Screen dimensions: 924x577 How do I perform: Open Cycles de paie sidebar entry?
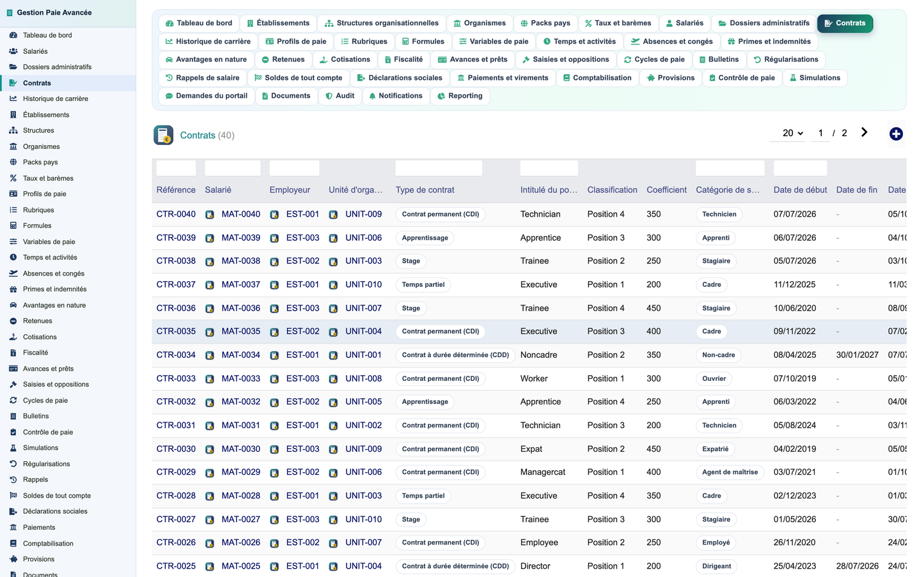coord(68,401)
